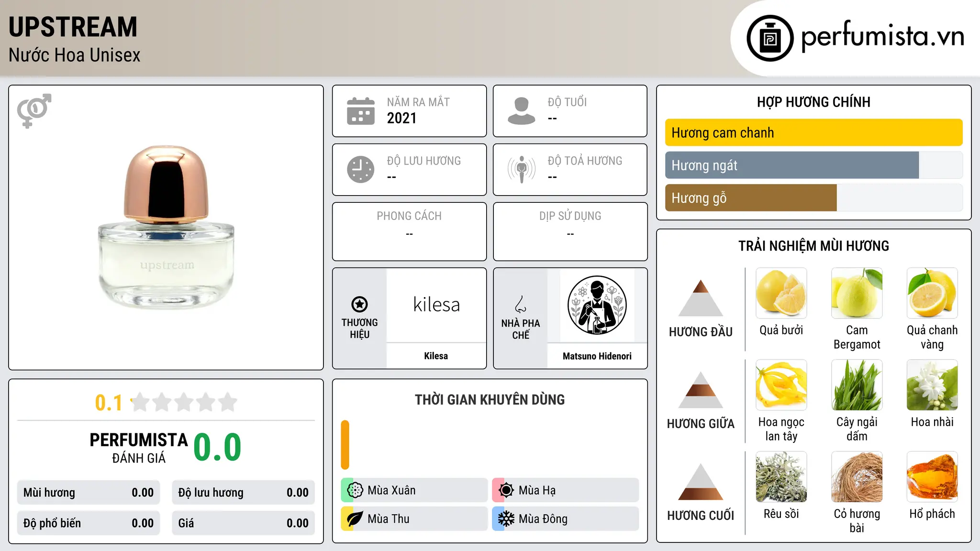Select the Hoa nhài note image
This screenshot has width=980, height=551.
coord(932,385)
